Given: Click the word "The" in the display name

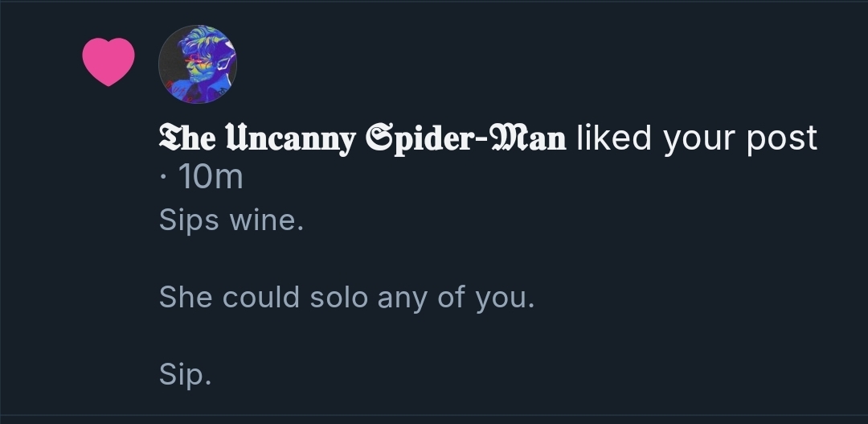Looking at the screenshot, I should click(186, 138).
